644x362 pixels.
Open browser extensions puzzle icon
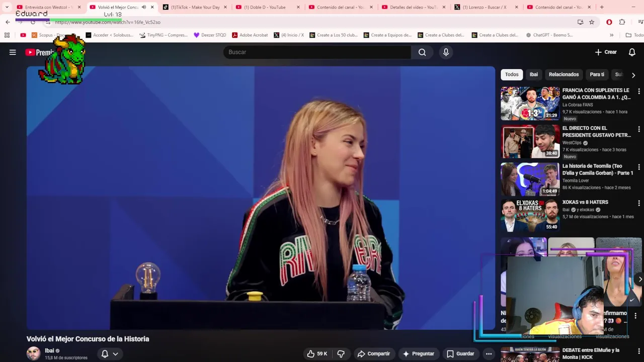[x=622, y=22]
